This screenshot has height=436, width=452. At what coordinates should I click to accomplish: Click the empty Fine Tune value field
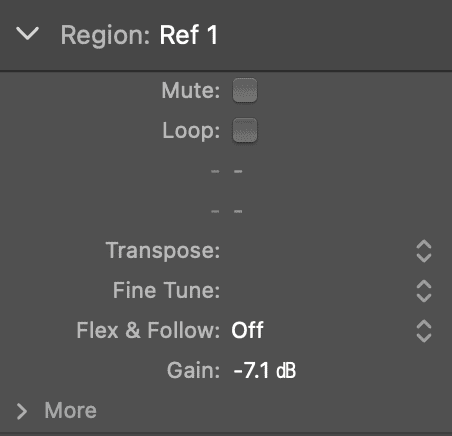320,291
